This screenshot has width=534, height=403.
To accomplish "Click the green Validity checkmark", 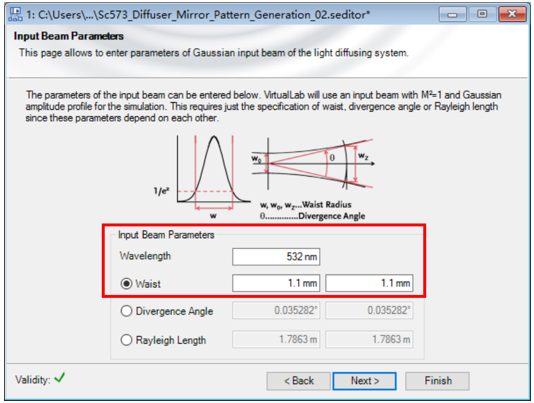I will click(x=60, y=377).
